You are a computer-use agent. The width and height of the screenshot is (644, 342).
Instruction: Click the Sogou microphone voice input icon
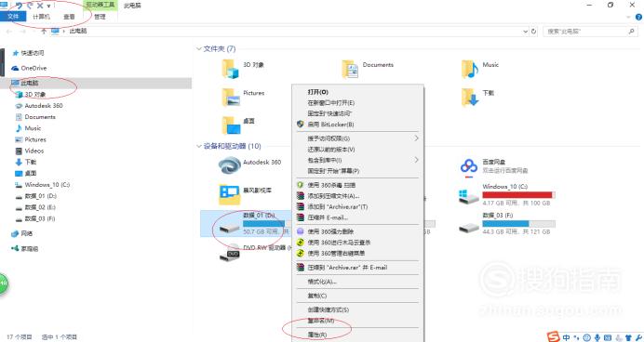(597, 337)
